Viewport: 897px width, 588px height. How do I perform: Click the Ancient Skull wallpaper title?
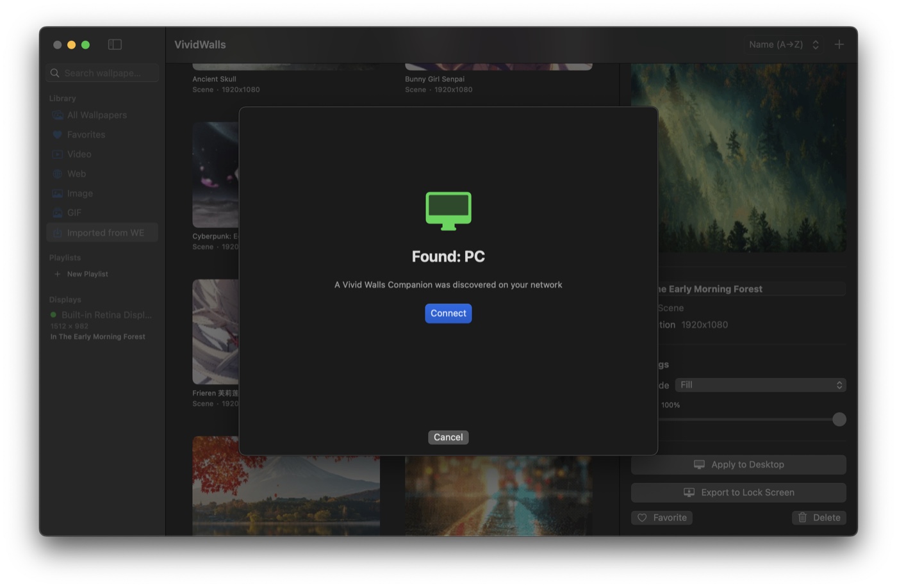(x=214, y=79)
